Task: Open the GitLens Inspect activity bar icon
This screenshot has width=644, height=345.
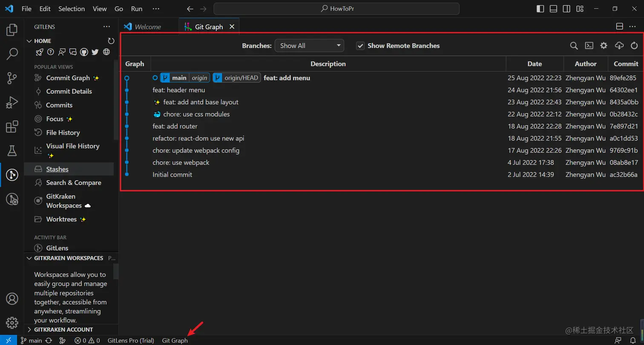Action: (12, 199)
